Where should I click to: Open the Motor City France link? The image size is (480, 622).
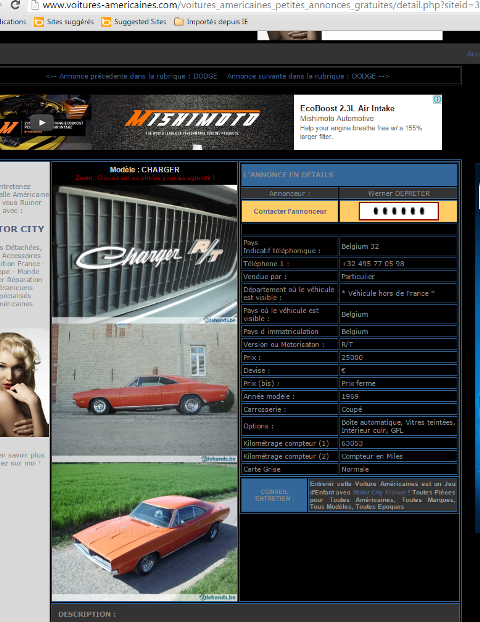379,492
